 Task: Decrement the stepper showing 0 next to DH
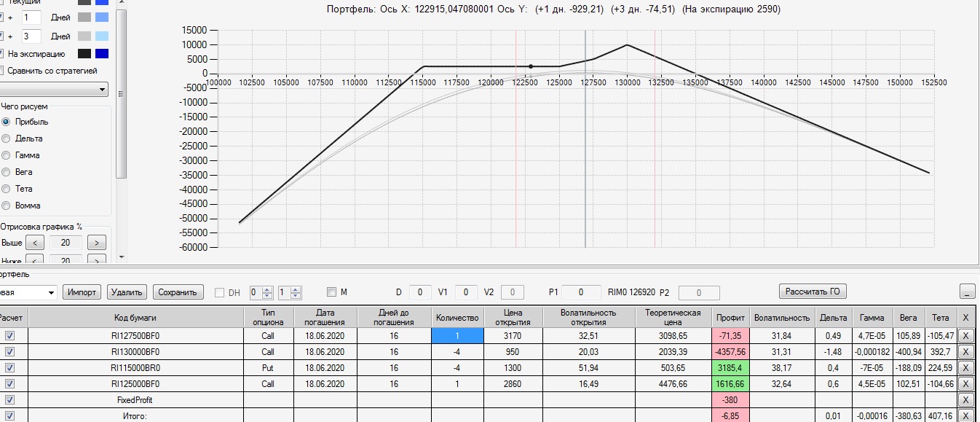click(267, 296)
